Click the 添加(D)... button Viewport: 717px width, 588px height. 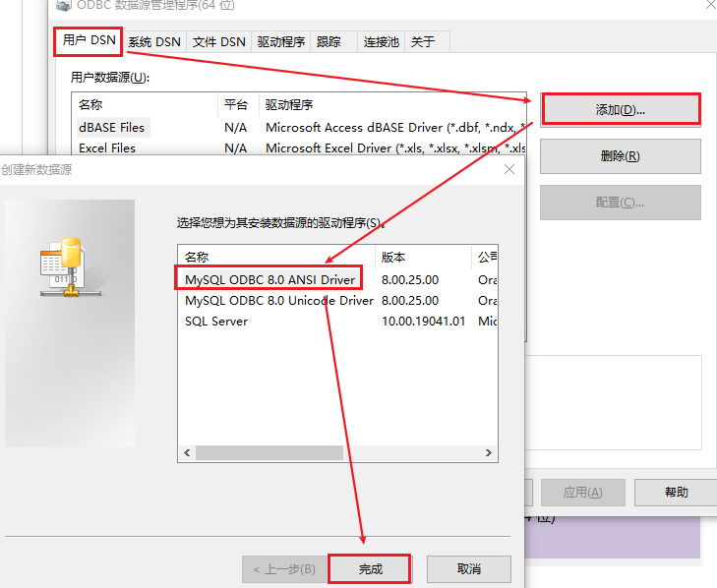620,109
